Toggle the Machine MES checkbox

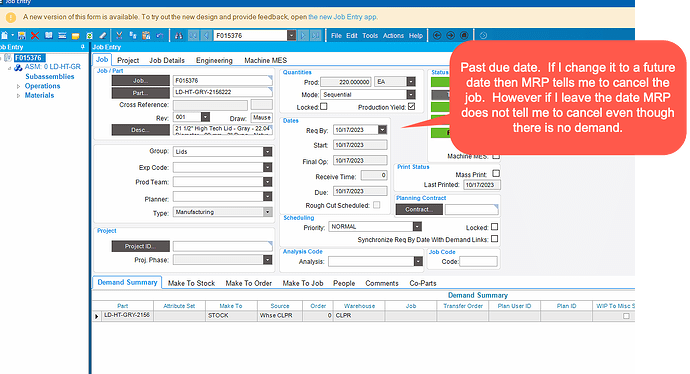(x=496, y=156)
